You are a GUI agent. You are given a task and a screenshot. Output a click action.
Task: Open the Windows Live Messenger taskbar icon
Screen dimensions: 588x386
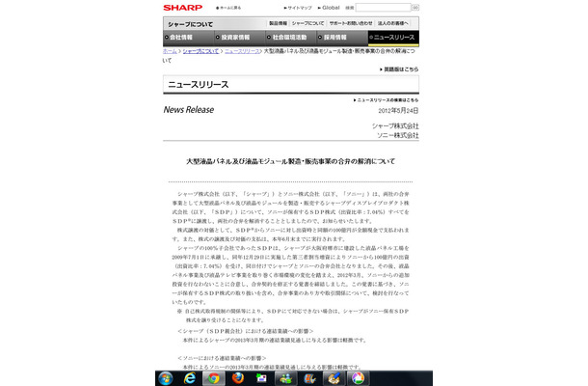pyautogui.click(x=285, y=378)
